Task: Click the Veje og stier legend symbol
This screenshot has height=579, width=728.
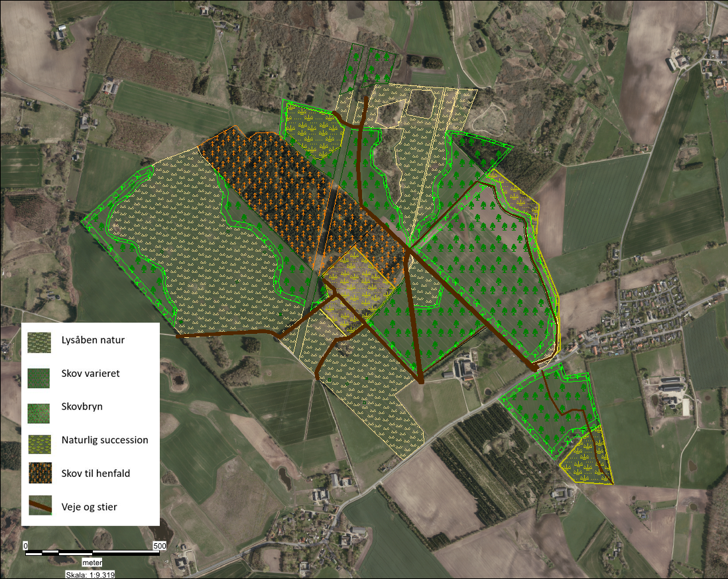Action: [x=40, y=505]
